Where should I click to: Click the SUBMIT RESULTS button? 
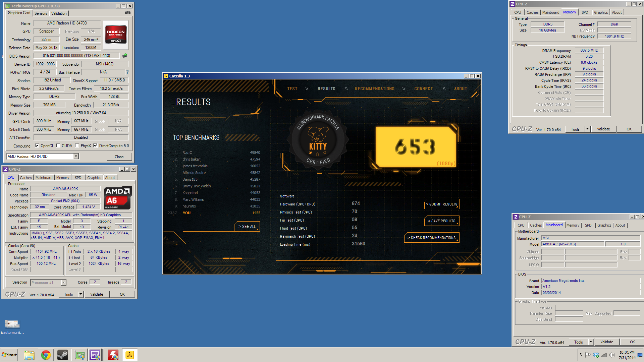point(442,204)
